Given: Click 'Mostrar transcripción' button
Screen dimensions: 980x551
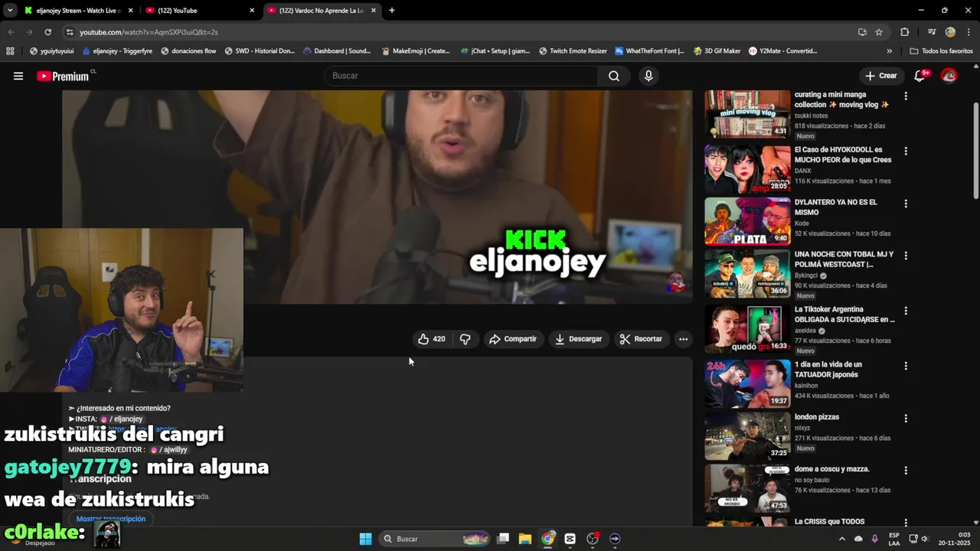Looking at the screenshot, I should click(x=111, y=519).
